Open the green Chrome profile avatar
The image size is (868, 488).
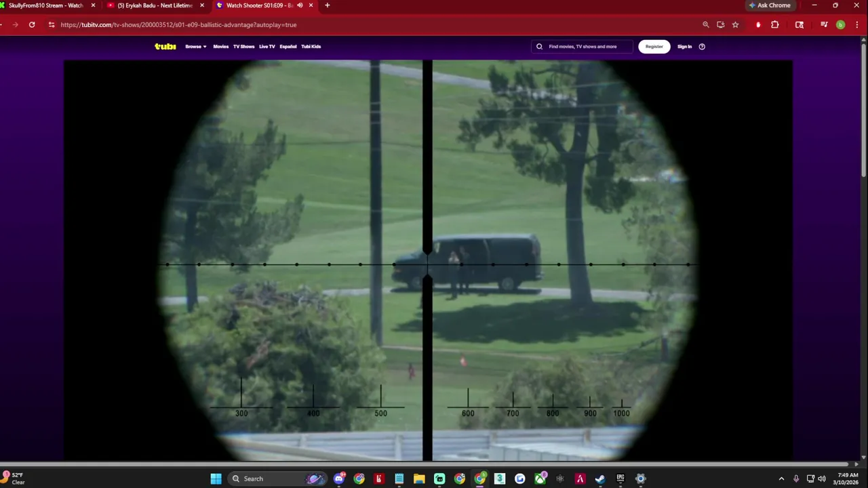tap(841, 24)
